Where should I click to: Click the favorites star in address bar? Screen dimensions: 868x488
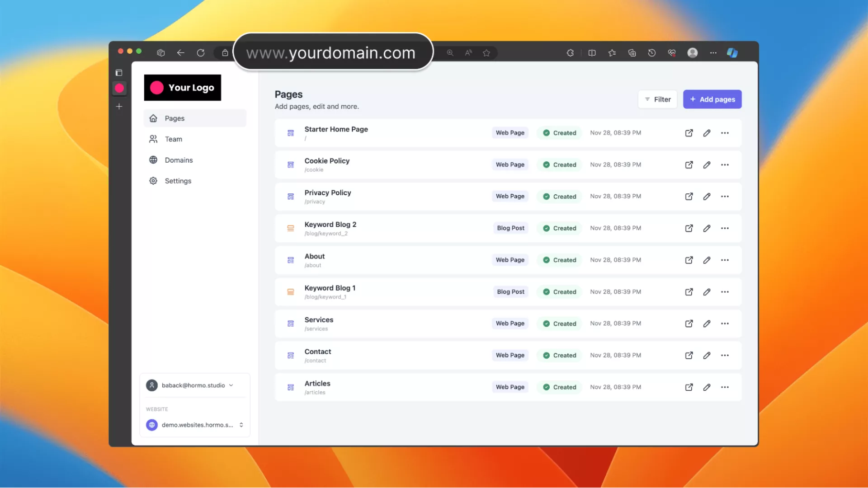coord(486,53)
